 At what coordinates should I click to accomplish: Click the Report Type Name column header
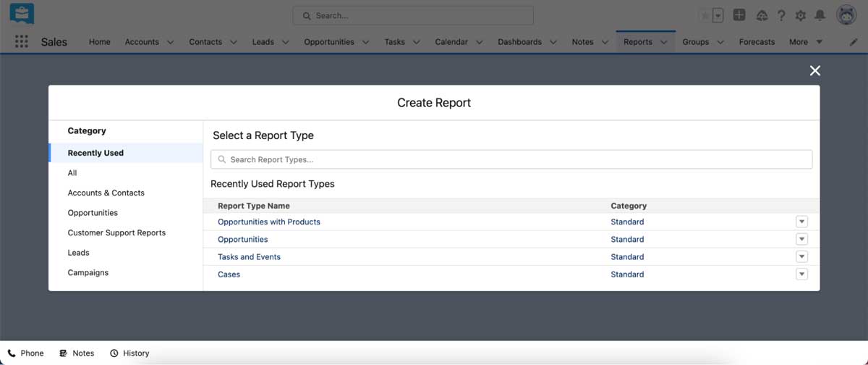(x=254, y=206)
